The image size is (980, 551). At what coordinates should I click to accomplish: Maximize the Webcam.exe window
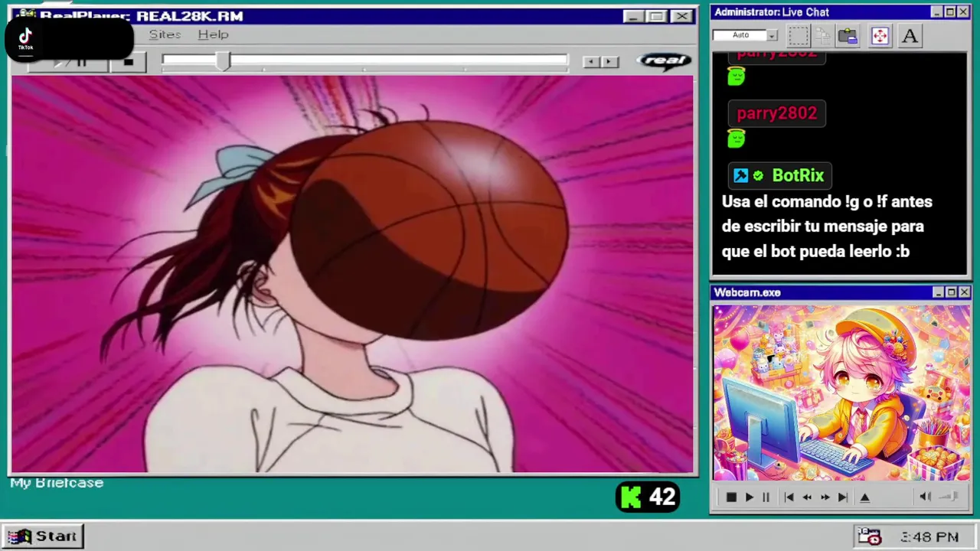click(951, 292)
